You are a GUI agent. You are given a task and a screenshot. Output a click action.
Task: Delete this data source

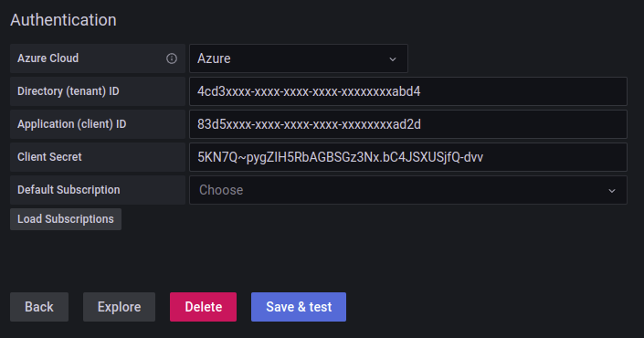(204, 307)
